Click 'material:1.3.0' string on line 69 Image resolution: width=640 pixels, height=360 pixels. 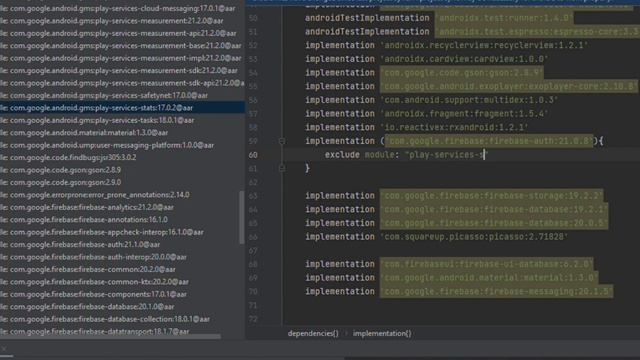tap(489, 278)
